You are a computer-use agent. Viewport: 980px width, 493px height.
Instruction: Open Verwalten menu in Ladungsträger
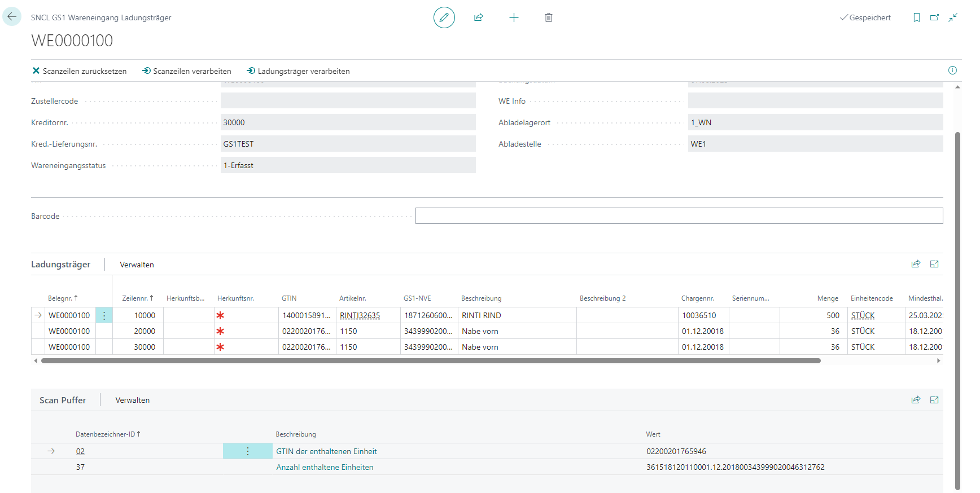tap(137, 265)
